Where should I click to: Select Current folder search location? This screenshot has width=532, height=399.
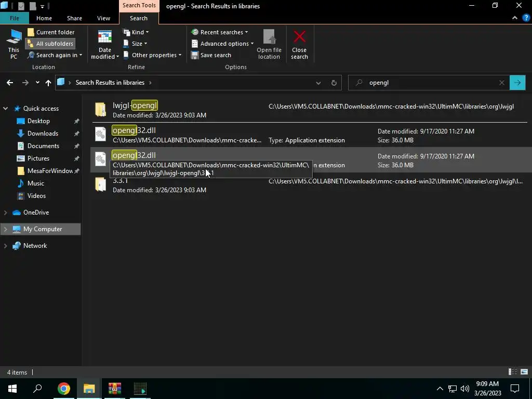pyautogui.click(x=51, y=32)
